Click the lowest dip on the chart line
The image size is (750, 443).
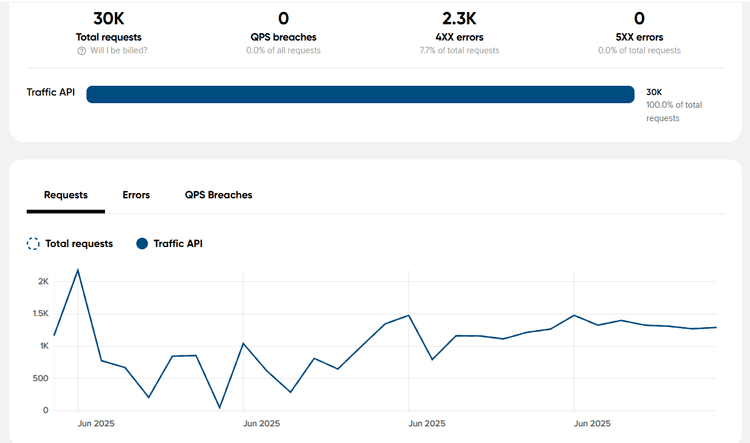(220, 407)
